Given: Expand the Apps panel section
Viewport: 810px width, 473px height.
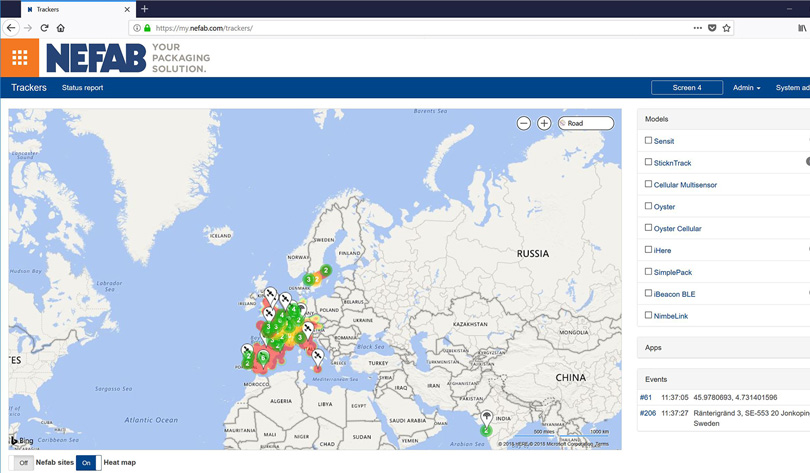Looking at the screenshot, I should [x=653, y=348].
